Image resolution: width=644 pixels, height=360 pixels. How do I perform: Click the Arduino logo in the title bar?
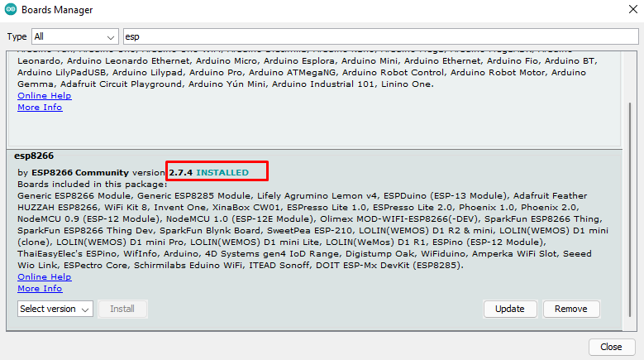(x=12, y=11)
